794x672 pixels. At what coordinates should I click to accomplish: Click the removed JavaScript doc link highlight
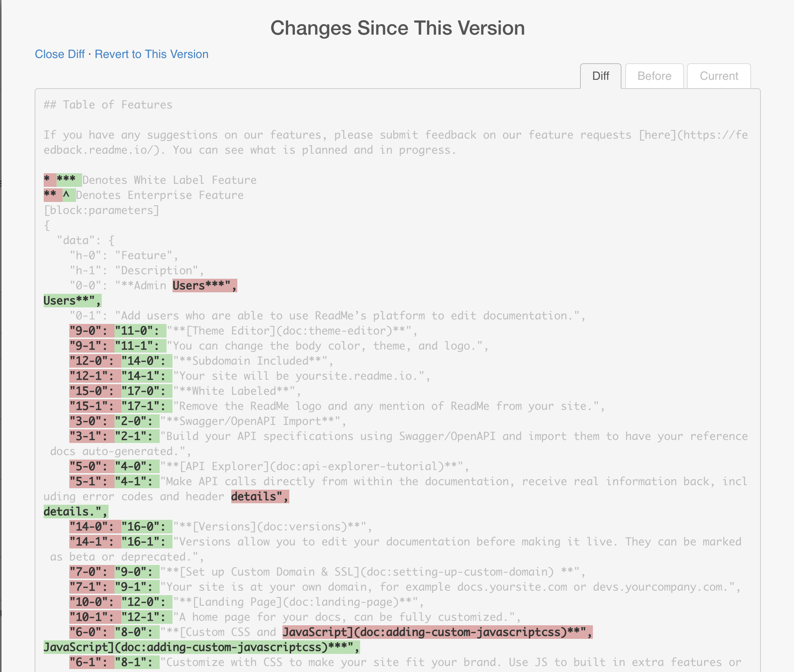click(437, 632)
